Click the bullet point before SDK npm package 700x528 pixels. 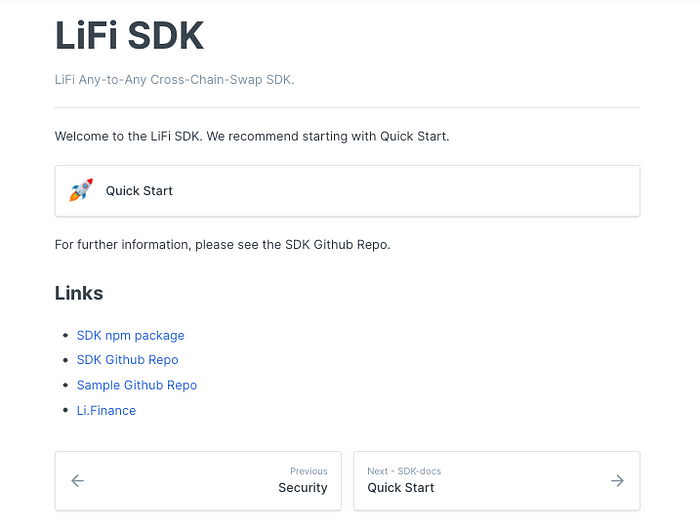click(66, 335)
